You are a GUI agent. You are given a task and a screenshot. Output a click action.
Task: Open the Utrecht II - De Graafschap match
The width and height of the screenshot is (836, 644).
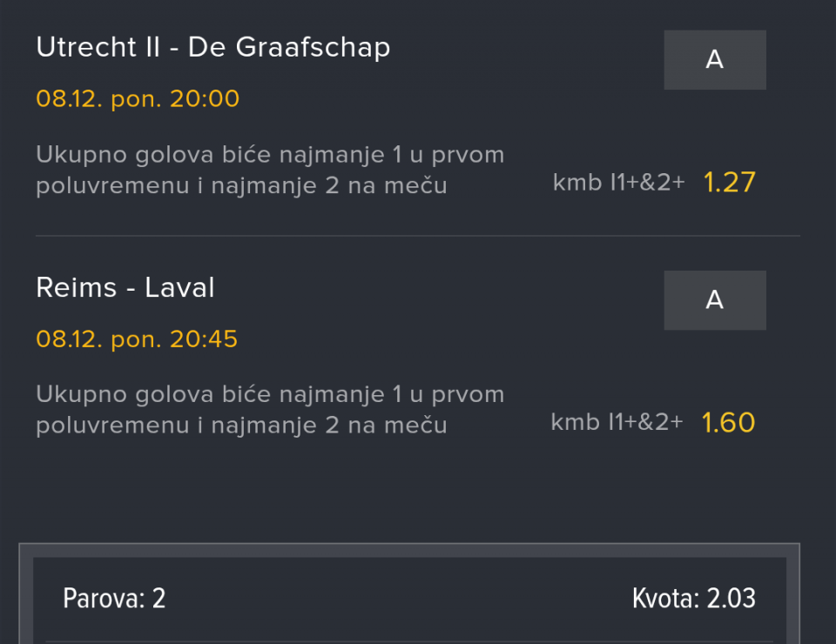pos(212,48)
